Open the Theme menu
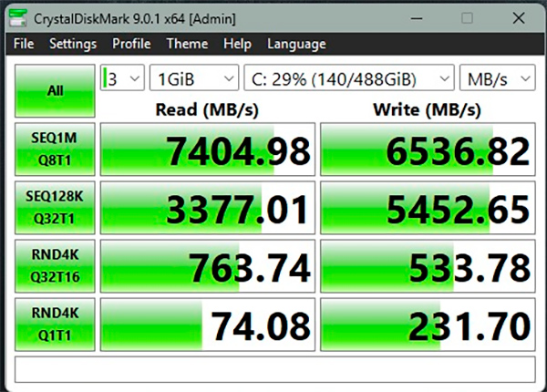The height and width of the screenshot is (392, 547). 187,44
